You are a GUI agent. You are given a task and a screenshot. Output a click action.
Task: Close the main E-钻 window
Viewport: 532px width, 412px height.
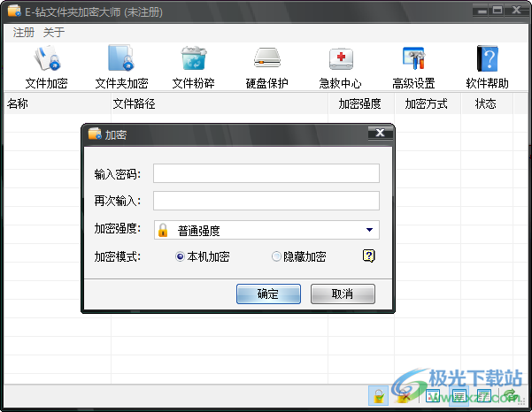[x=516, y=11]
